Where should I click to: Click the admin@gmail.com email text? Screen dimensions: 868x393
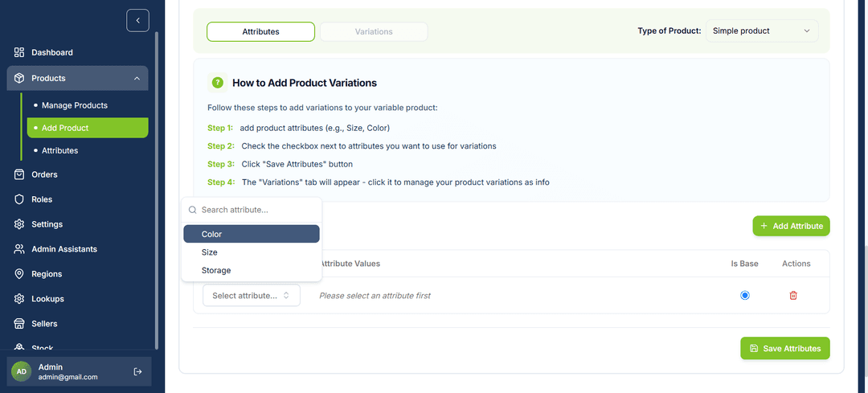pos(68,377)
